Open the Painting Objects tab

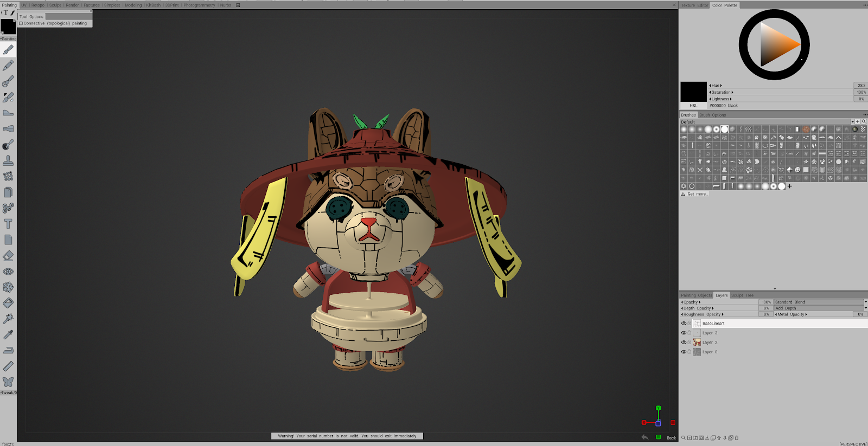tap(697, 295)
